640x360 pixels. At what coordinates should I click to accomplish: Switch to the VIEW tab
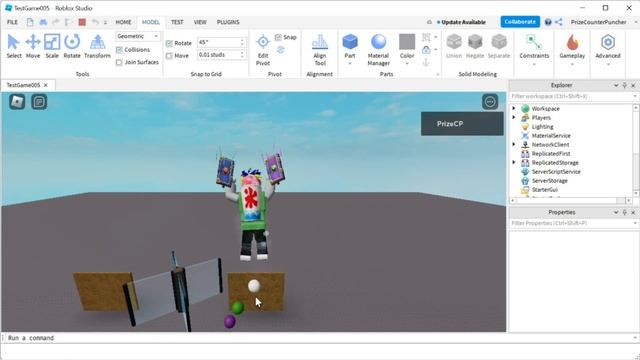tap(200, 22)
